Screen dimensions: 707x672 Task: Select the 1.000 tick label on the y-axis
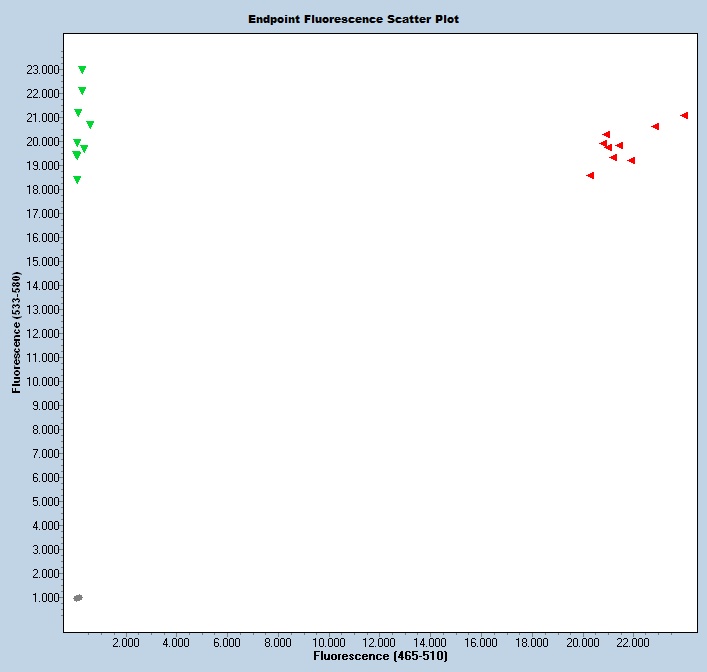[45, 598]
